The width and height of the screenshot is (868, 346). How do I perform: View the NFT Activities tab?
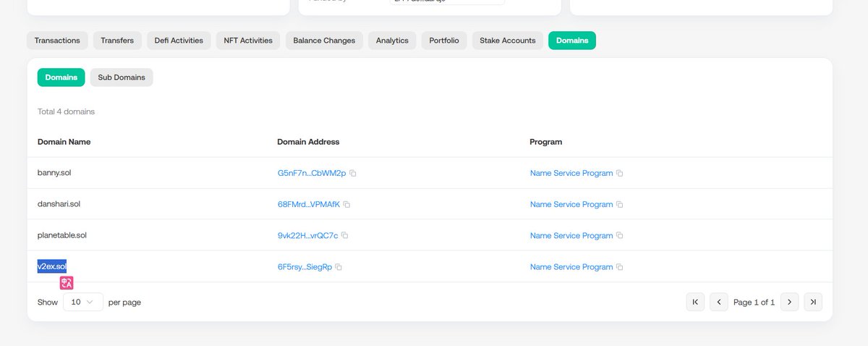pyautogui.click(x=249, y=41)
